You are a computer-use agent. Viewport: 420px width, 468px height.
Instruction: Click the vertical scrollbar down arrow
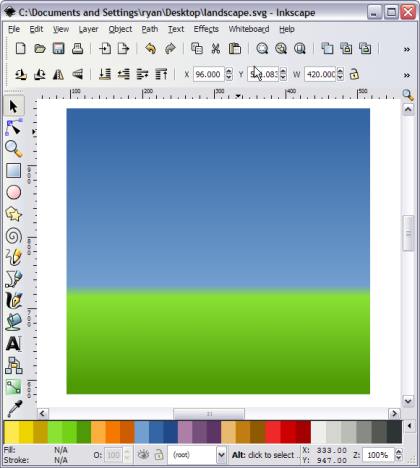click(x=408, y=401)
